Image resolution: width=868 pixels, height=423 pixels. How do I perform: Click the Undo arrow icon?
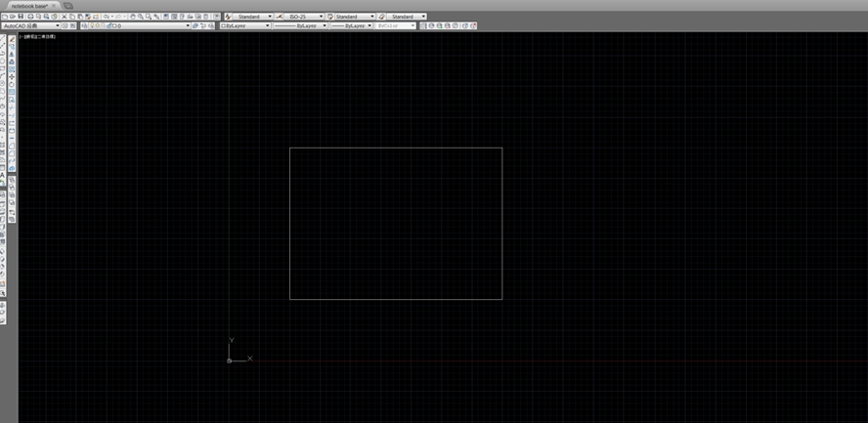click(106, 17)
